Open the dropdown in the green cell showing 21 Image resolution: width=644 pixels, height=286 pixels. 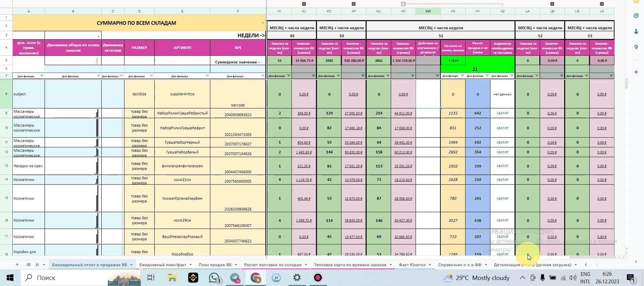pyautogui.click(x=512, y=69)
